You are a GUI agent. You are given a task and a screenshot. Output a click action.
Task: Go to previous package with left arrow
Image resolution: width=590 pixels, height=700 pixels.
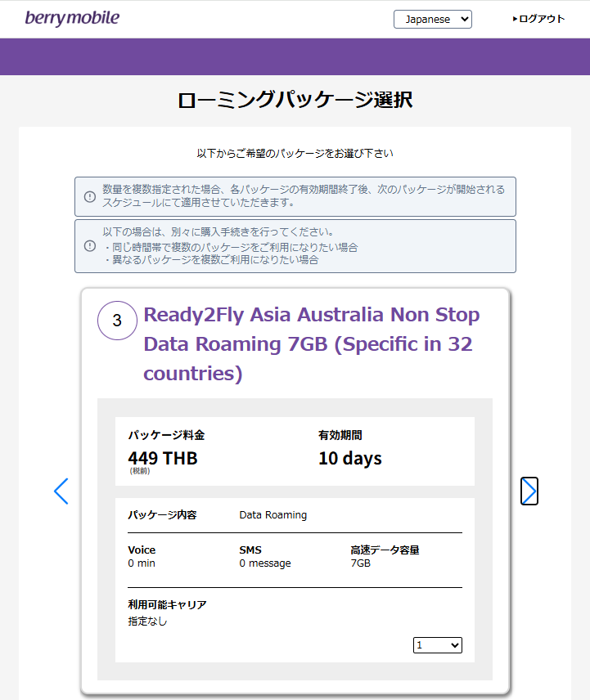pos(61,491)
